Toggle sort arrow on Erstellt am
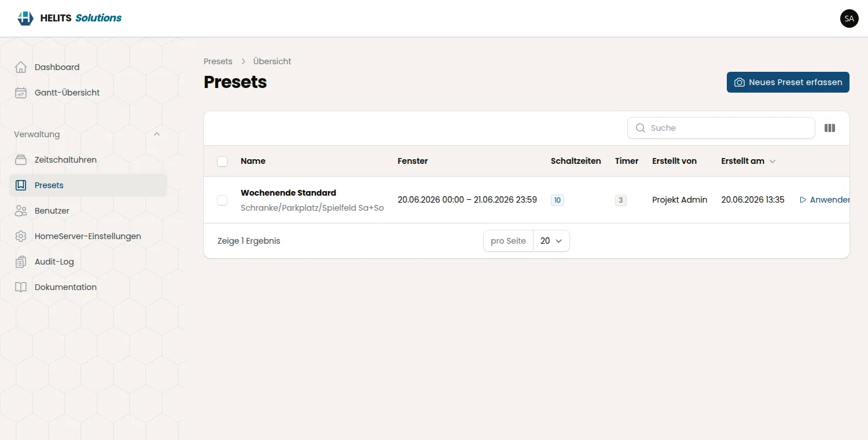868x440 pixels. (x=772, y=162)
